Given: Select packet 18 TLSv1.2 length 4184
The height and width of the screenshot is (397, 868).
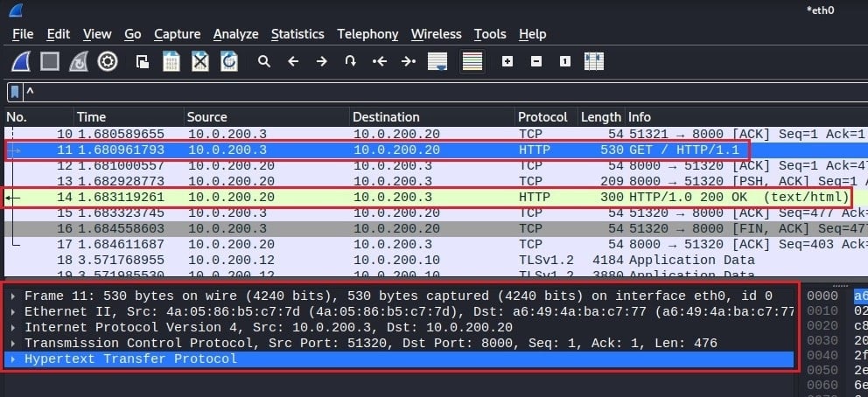Looking at the screenshot, I should [437, 261].
